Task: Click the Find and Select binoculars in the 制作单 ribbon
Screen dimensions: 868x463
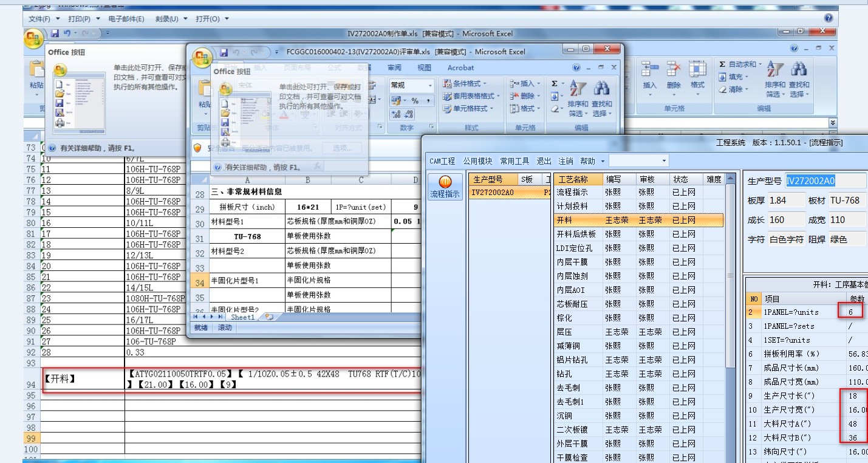Action: (x=799, y=69)
